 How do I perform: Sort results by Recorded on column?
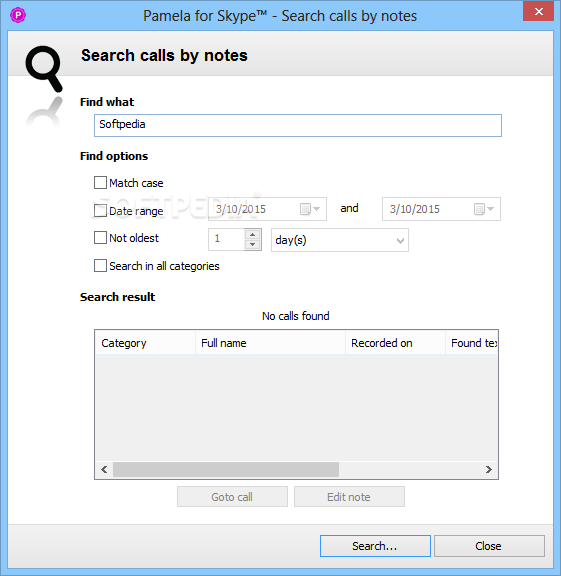coord(395,343)
